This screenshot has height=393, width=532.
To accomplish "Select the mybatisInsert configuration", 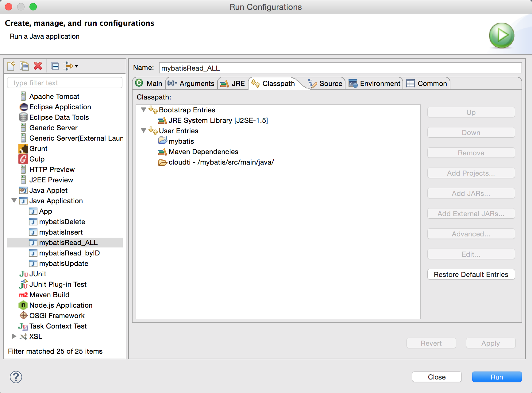I will 61,232.
